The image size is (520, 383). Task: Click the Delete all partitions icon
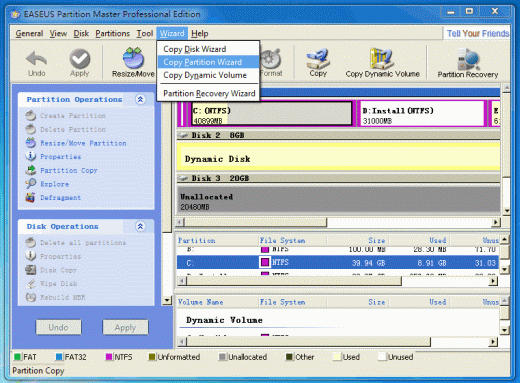tap(31, 242)
